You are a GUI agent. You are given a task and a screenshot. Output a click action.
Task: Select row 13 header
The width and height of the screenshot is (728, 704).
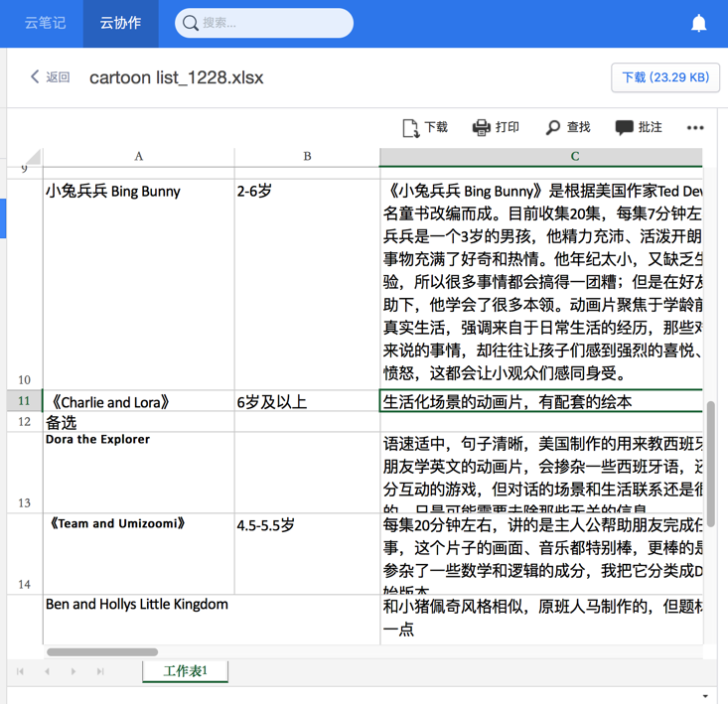[25, 473]
